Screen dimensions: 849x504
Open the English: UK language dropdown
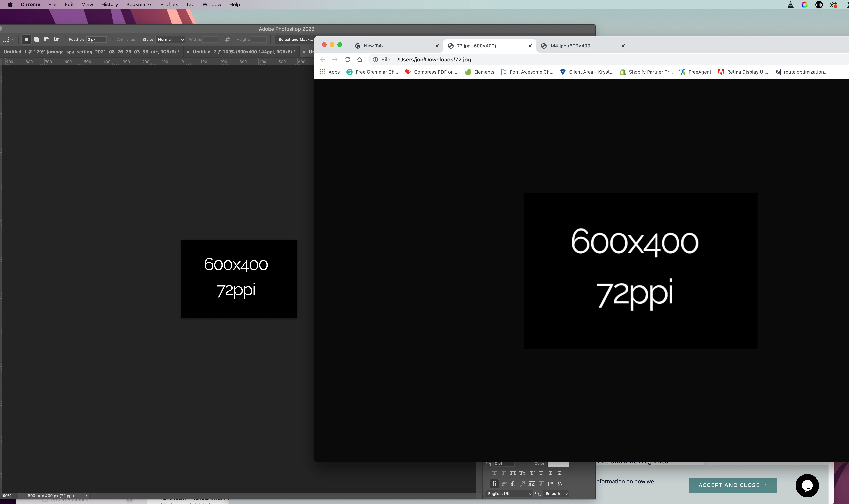[509, 494]
